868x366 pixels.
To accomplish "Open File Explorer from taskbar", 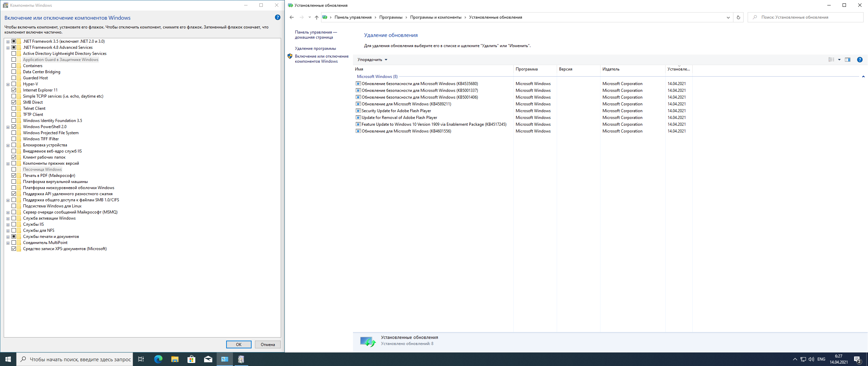I will (x=175, y=359).
